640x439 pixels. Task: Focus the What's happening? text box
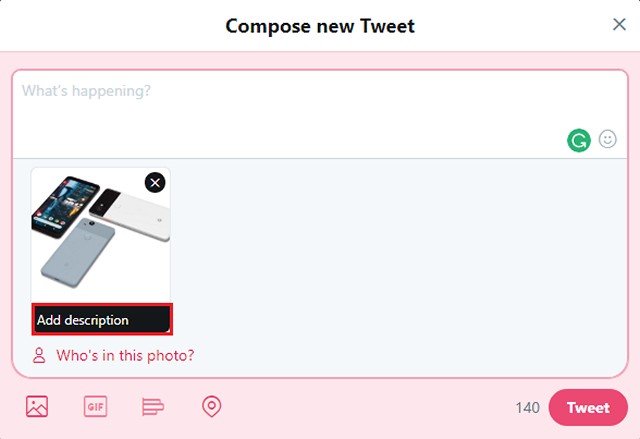click(320, 114)
